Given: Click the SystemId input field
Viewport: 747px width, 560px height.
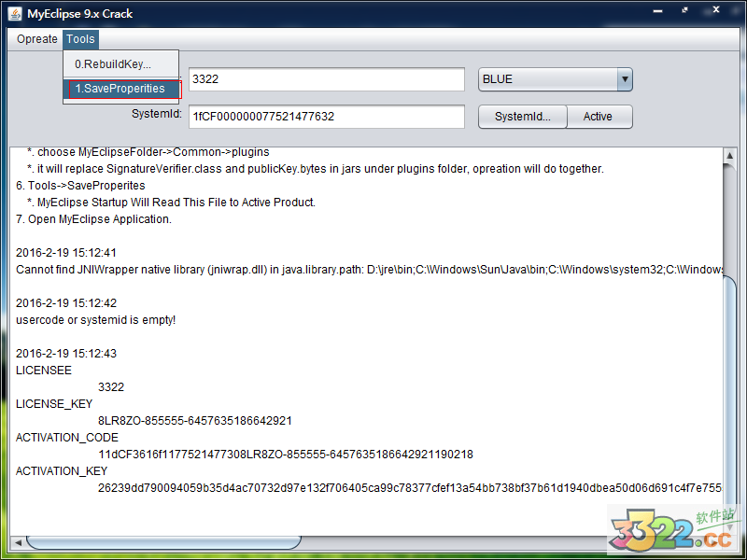Looking at the screenshot, I should (x=326, y=117).
